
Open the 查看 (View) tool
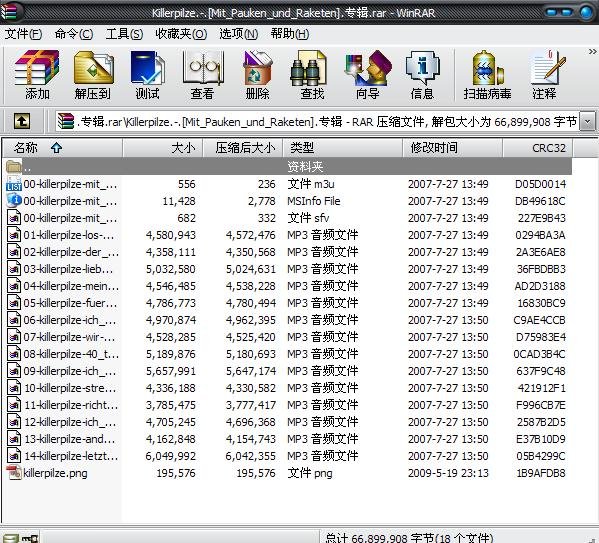click(x=202, y=75)
